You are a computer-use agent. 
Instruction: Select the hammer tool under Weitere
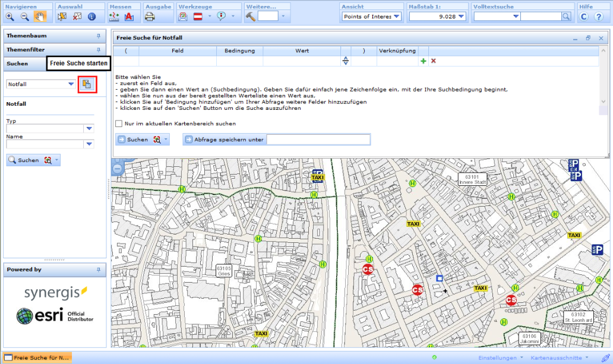click(250, 17)
